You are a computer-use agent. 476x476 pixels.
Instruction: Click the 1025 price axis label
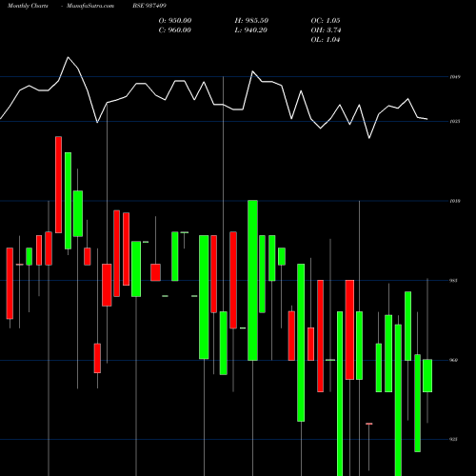tap(455, 121)
